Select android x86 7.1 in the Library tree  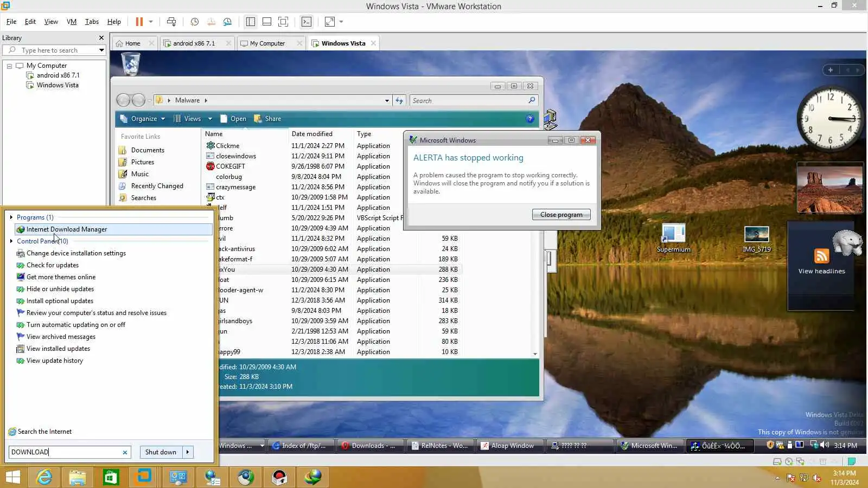pos(58,75)
